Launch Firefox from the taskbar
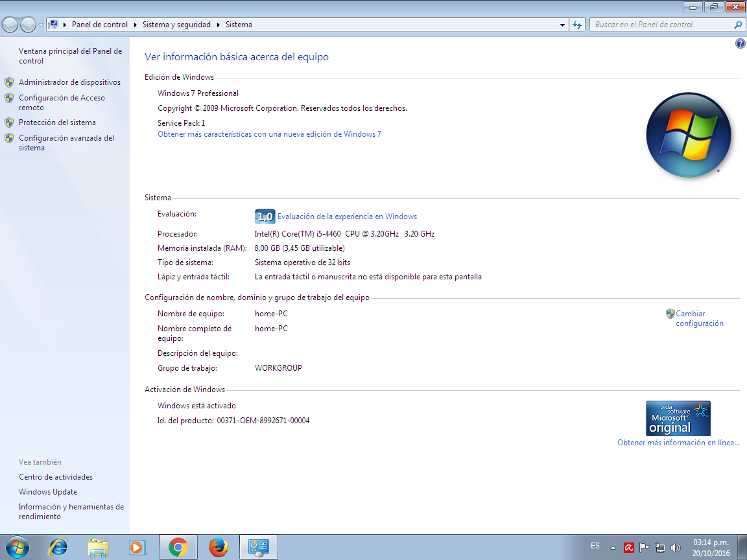The width and height of the screenshot is (747, 560). [218, 548]
